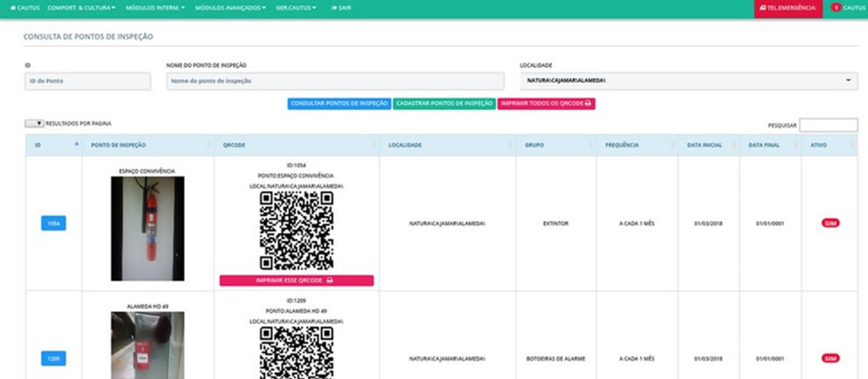The height and width of the screenshot is (379, 868).
Task: Expand the Comport. & Cultura menu
Action: tap(82, 8)
